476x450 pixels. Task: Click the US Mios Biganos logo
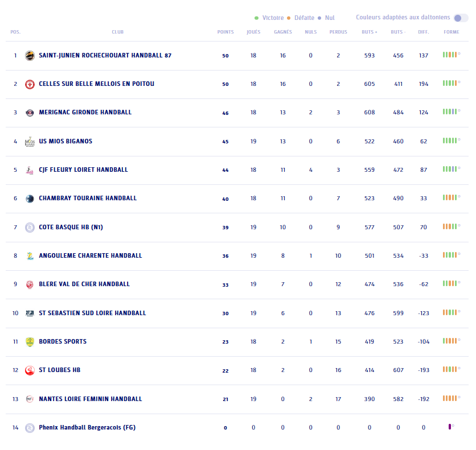click(30, 142)
